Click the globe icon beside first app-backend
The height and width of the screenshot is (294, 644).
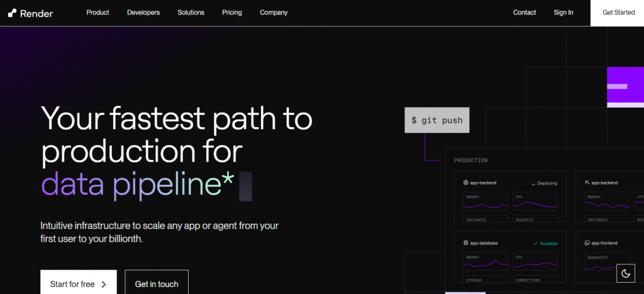466,183
